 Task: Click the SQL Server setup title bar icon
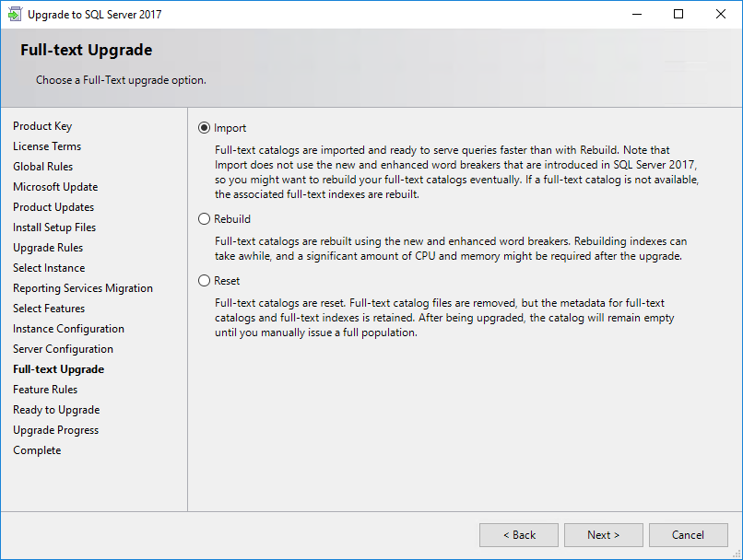point(15,14)
